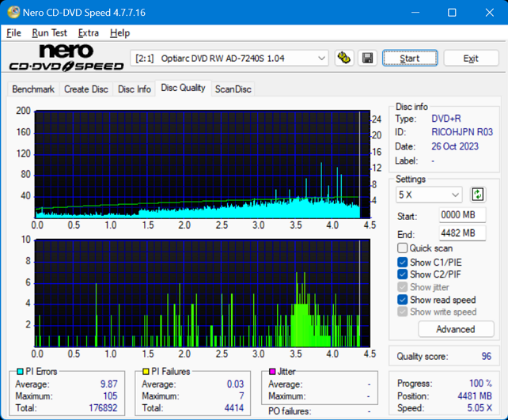Click the yellow PI Failures legend swatch
The image size is (508, 420).
click(x=146, y=372)
